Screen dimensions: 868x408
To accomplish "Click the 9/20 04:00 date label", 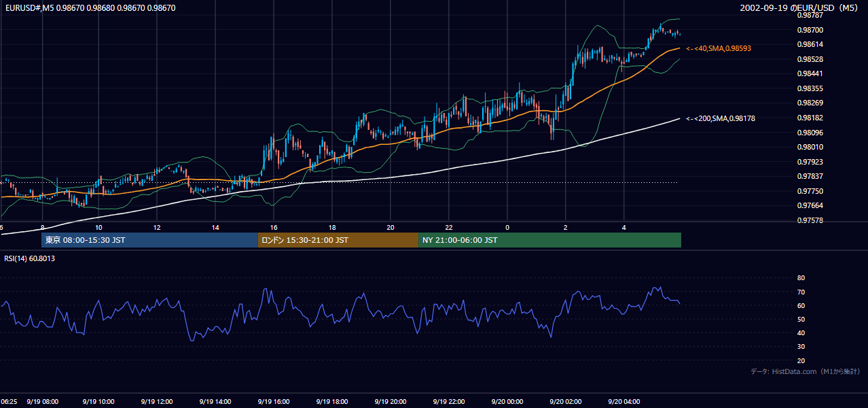I will click(624, 401).
